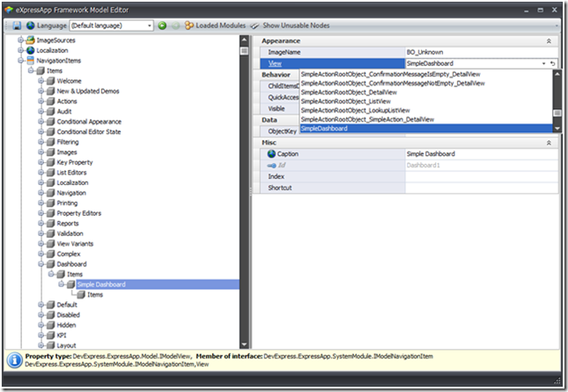This screenshot has height=392, width=568.
Task: Click the Index value field
Action: (x=482, y=176)
